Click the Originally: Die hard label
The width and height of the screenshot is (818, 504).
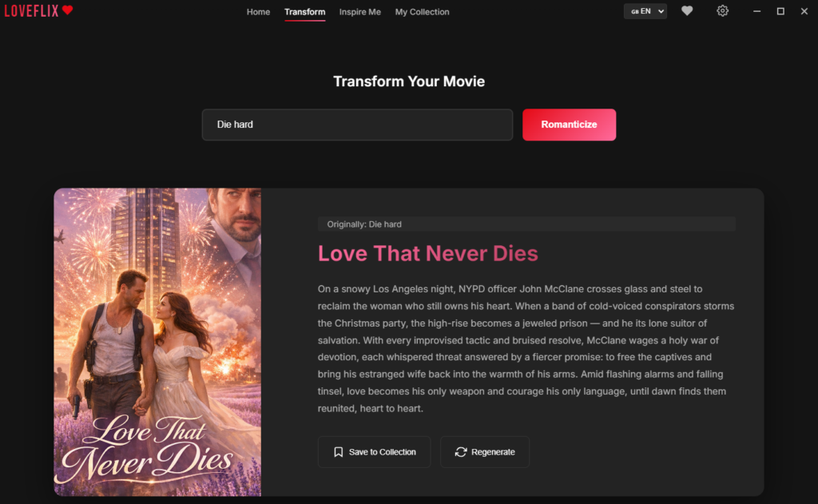364,224
